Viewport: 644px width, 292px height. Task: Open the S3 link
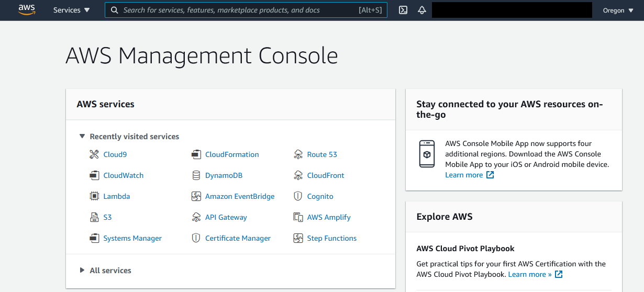click(x=108, y=217)
